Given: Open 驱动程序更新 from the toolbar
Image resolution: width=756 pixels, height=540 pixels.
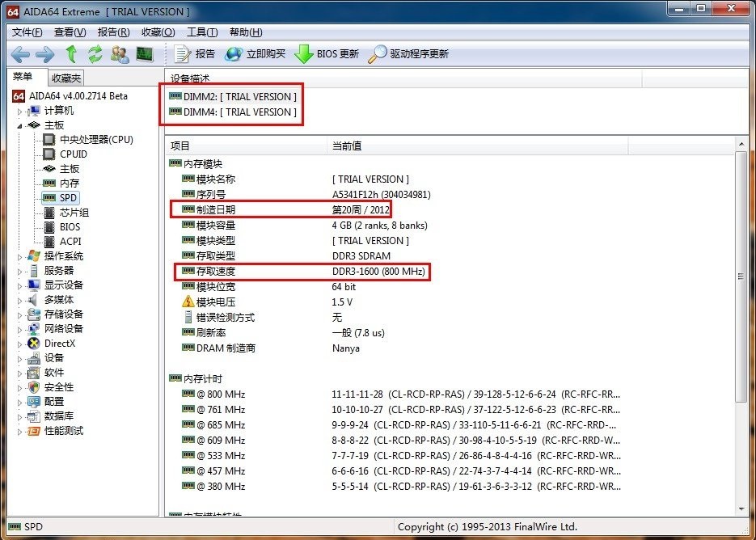Looking at the screenshot, I should [409, 54].
